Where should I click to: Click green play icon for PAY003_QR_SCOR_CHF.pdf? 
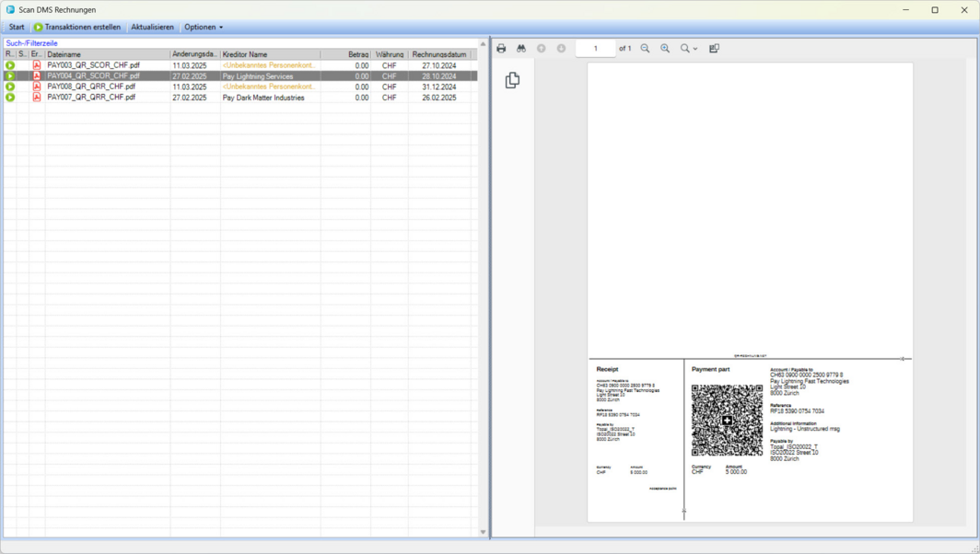10,65
